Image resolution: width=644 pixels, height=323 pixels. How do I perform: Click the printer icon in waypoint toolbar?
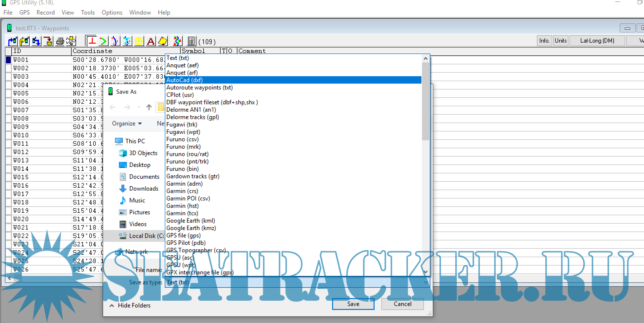60,41
